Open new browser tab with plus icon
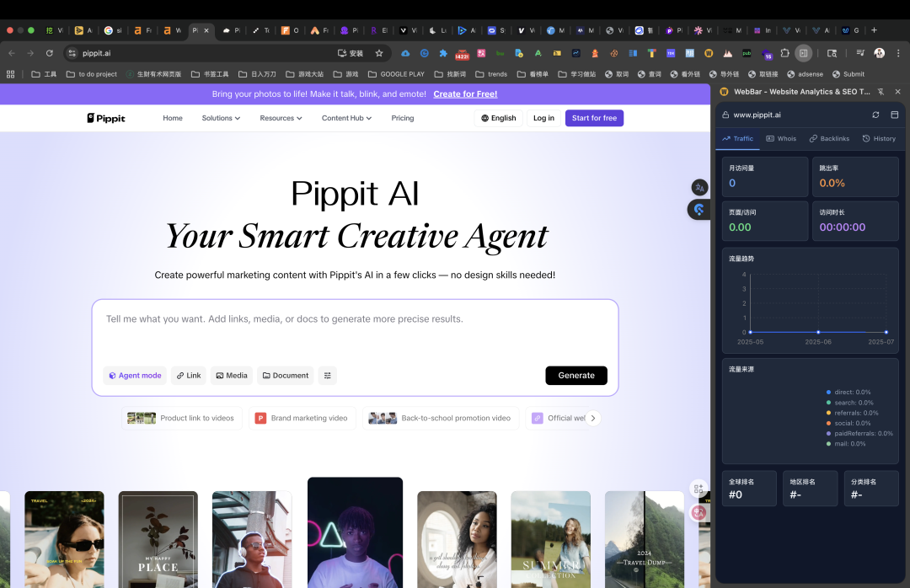This screenshot has width=910, height=588. click(x=874, y=30)
